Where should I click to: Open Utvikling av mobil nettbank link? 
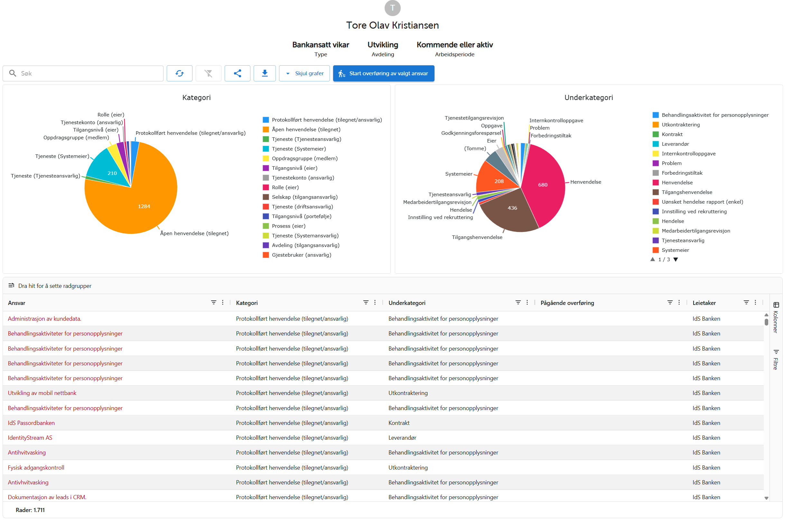42,393
